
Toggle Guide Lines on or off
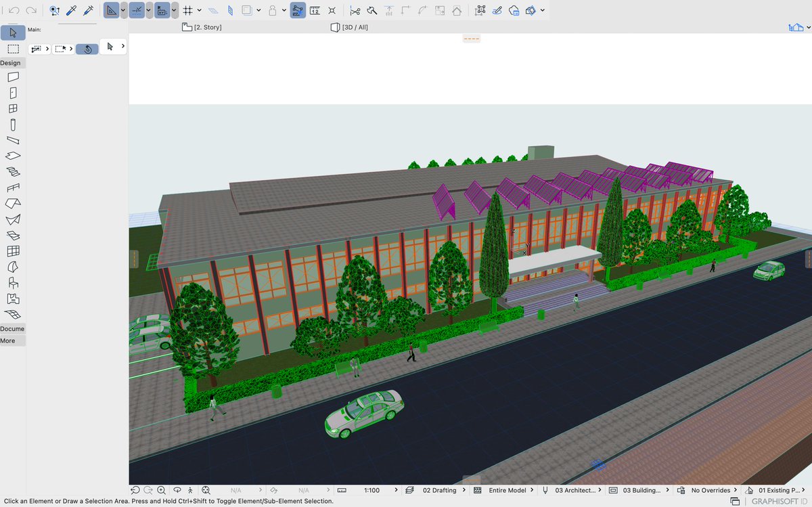(x=111, y=11)
